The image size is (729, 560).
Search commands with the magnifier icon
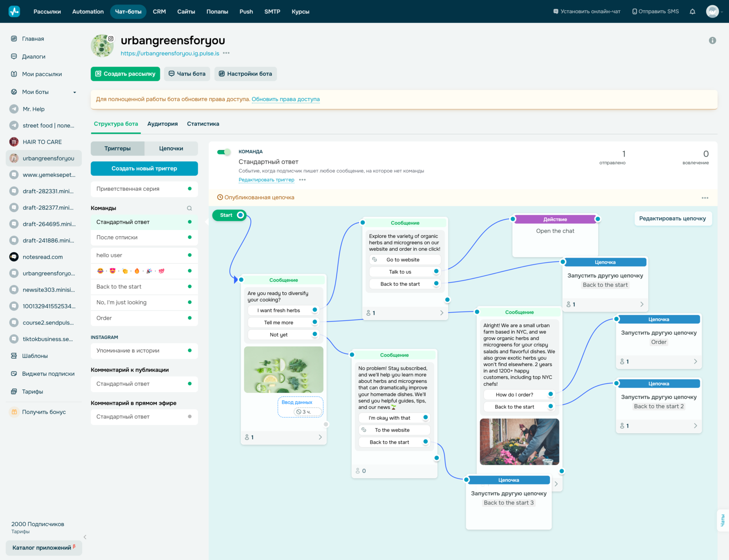click(190, 208)
